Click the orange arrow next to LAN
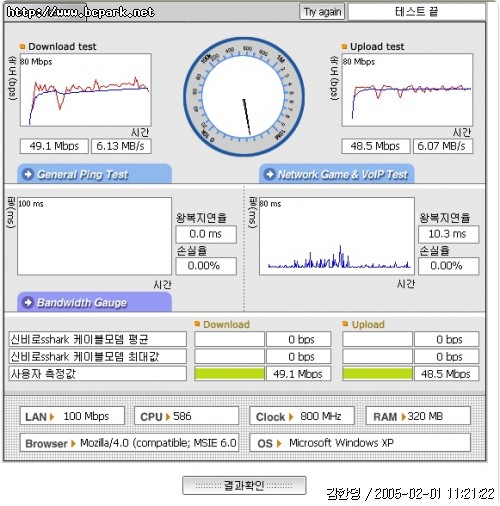 coord(52,417)
